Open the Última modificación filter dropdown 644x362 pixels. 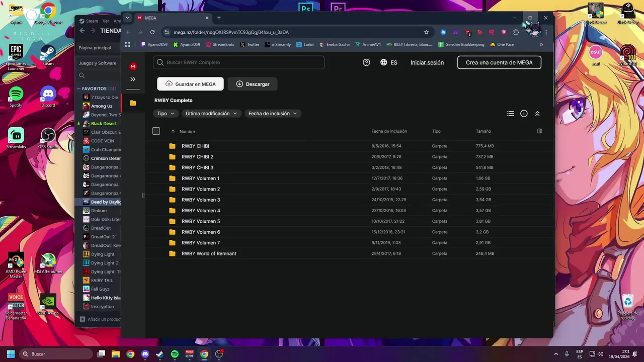[211, 114]
